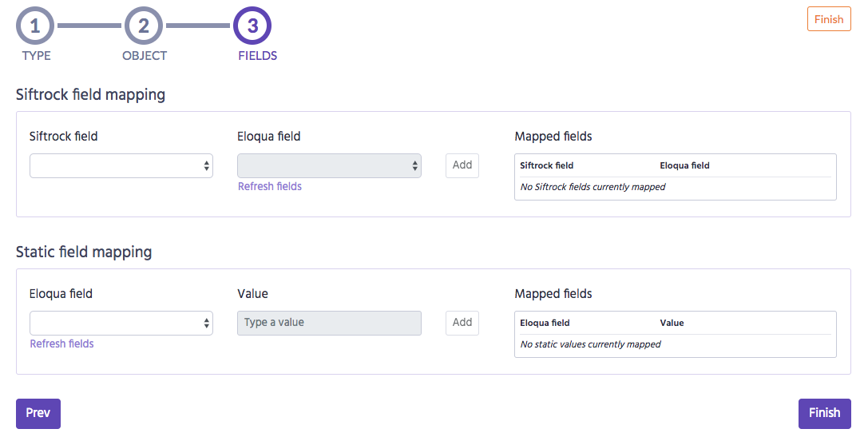Open the TYPE step label
Screen dimensions: 868x433
pyautogui.click(x=37, y=56)
